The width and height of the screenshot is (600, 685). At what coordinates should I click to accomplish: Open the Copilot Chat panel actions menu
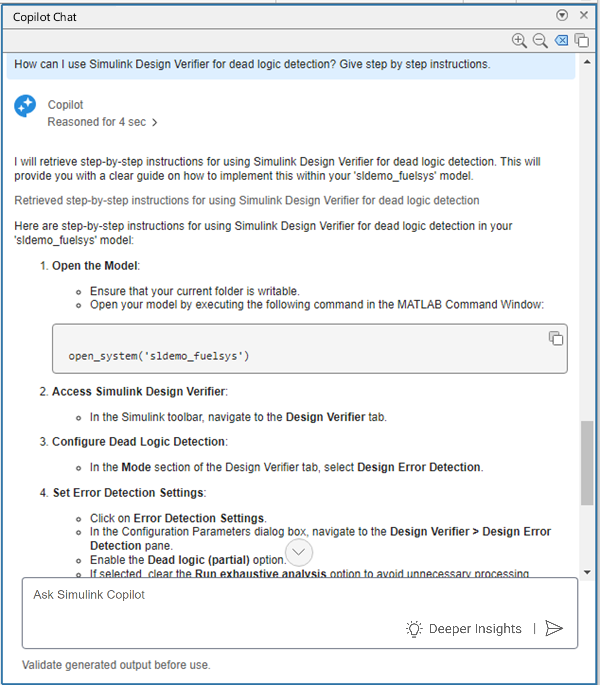click(562, 16)
